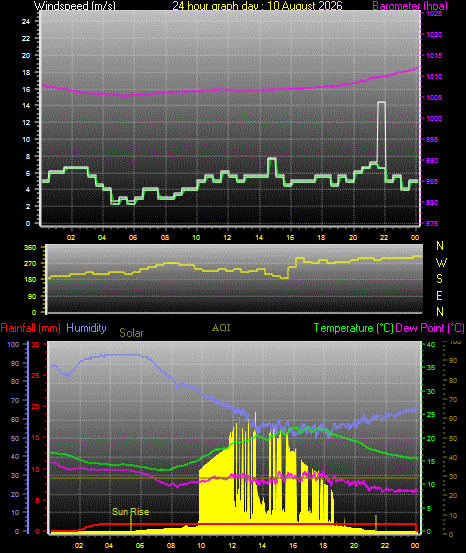This screenshot has width=466, height=553.
Task: Click the 100 value on humidity axis
Action: click(13, 345)
